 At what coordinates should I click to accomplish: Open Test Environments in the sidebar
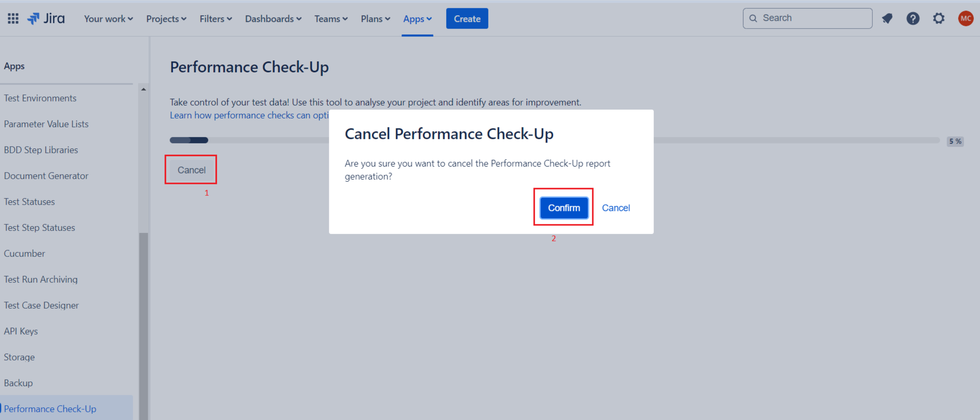40,98
